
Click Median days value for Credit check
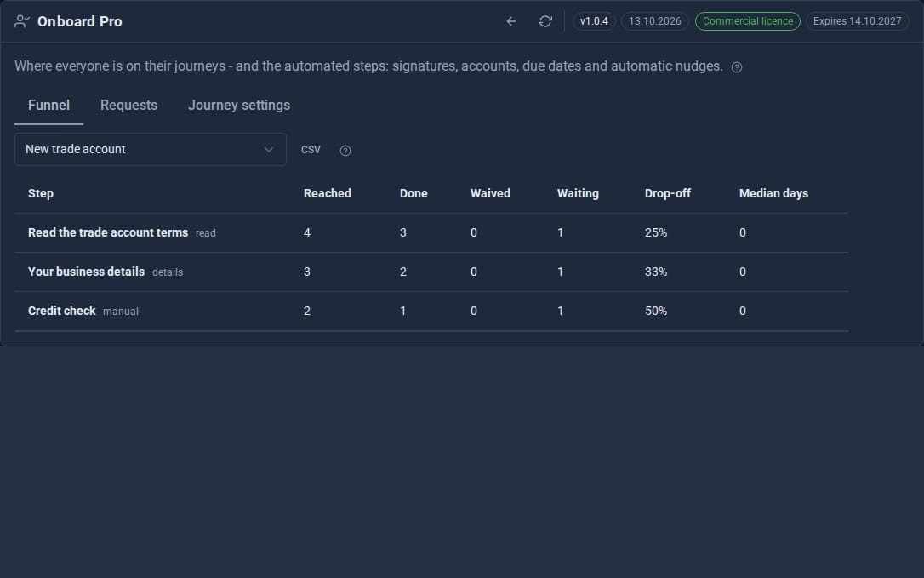coord(743,311)
